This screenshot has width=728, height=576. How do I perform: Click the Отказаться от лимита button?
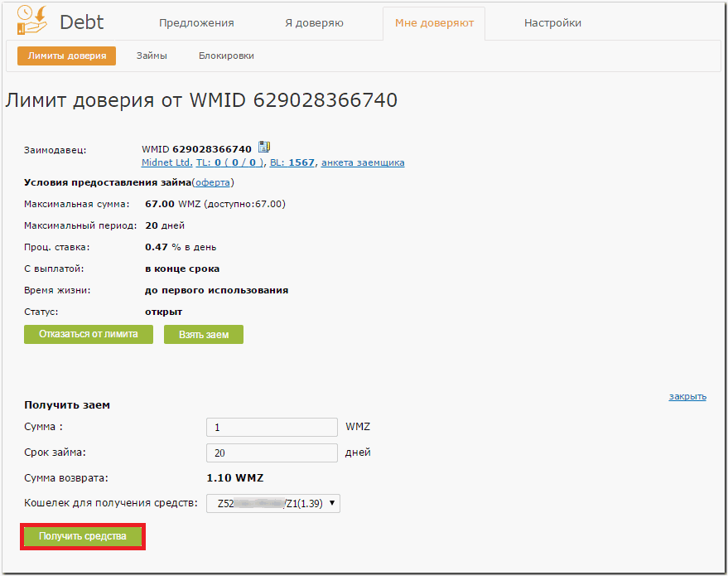coord(89,335)
